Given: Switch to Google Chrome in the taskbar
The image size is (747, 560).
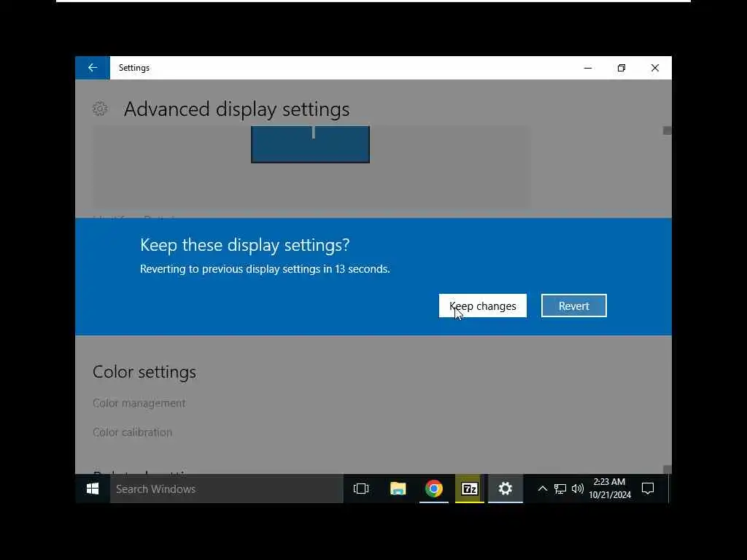Looking at the screenshot, I should 434,489.
